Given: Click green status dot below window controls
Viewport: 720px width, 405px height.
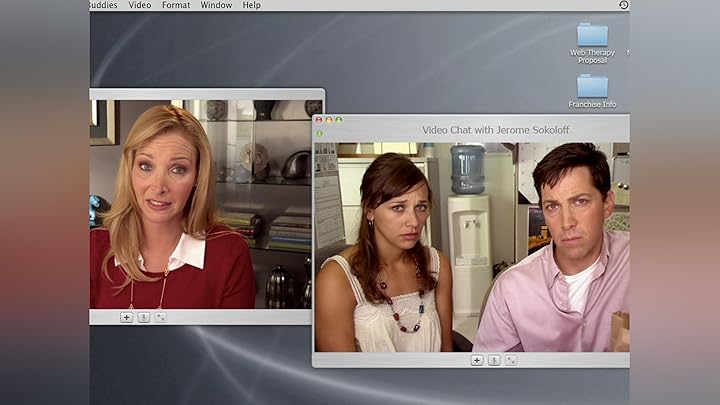Looking at the screenshot, I should pyautogui.click(x=319, y=133).
